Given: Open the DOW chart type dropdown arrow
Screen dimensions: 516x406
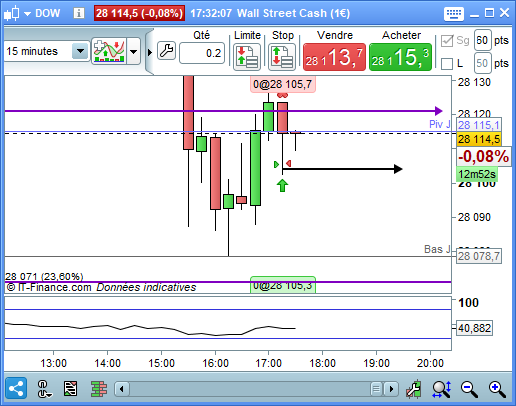Looking at the screenshot, I should pyautogui.click(x=28, y=14).
